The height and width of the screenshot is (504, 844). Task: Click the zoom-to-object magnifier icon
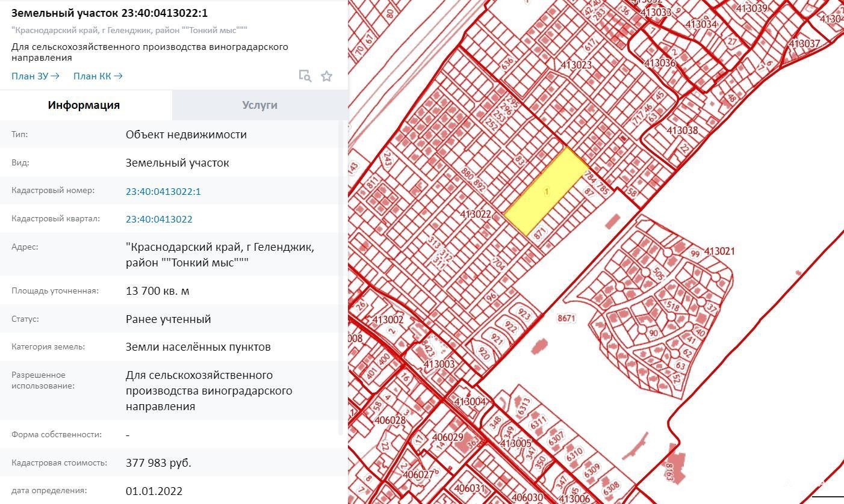[x=305, y=76]
